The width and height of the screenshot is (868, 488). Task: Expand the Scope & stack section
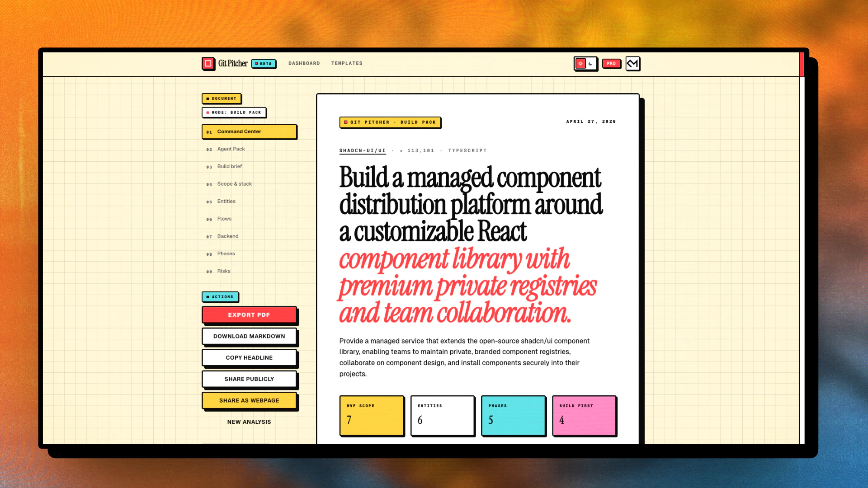[x=235, y=184]
